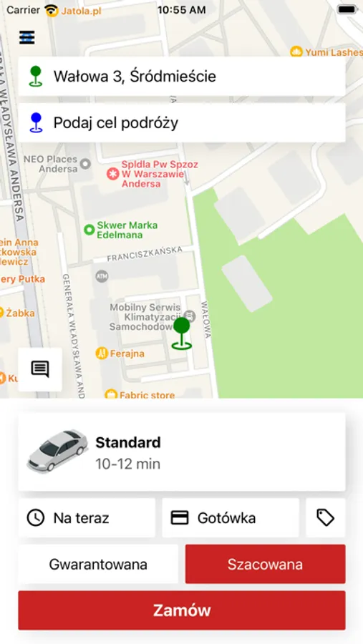Tap the Jatola.pl carrier label in status bar
Viewport: 363px width, 644px height.
pyautogui.click(x=82, y=11)
